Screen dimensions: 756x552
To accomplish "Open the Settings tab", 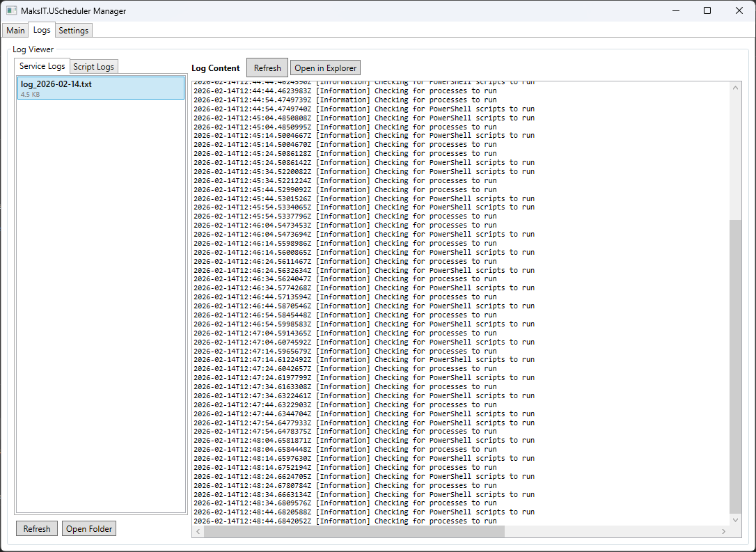I will click(73, 31).
